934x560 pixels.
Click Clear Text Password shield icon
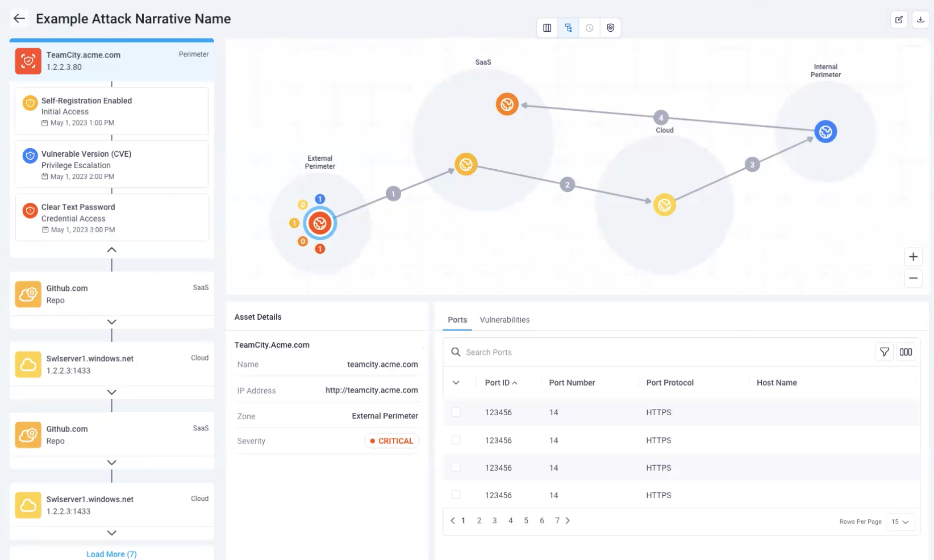click(x=30, y=210)
